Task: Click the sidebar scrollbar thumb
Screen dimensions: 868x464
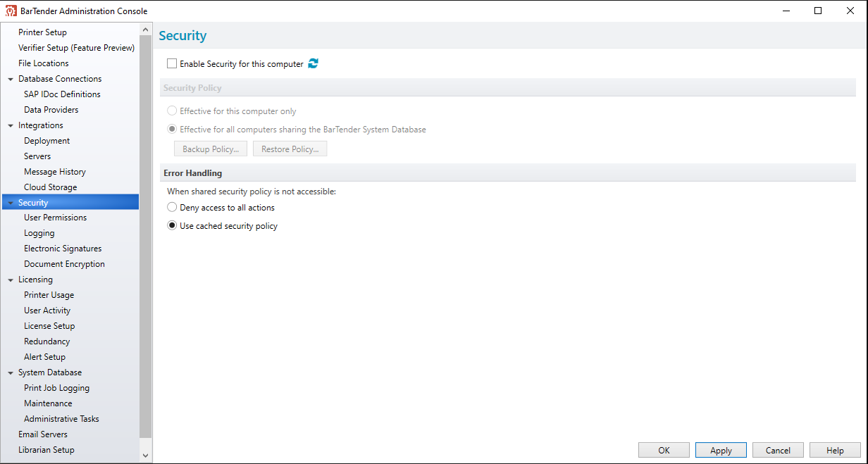Action: click(146, 236)
